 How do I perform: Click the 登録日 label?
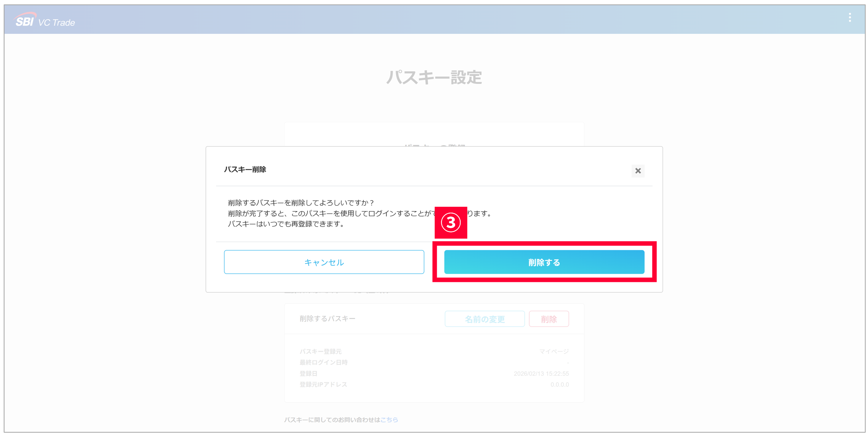(308, 373)
